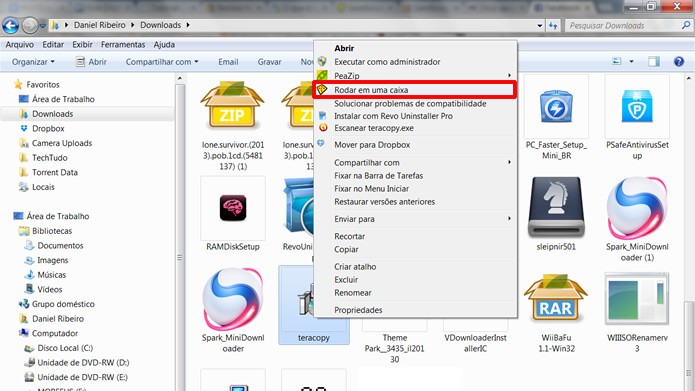695x391 pixels.
Task: Open Disco Local (C:) drive
Action: [x=65, y=348]
